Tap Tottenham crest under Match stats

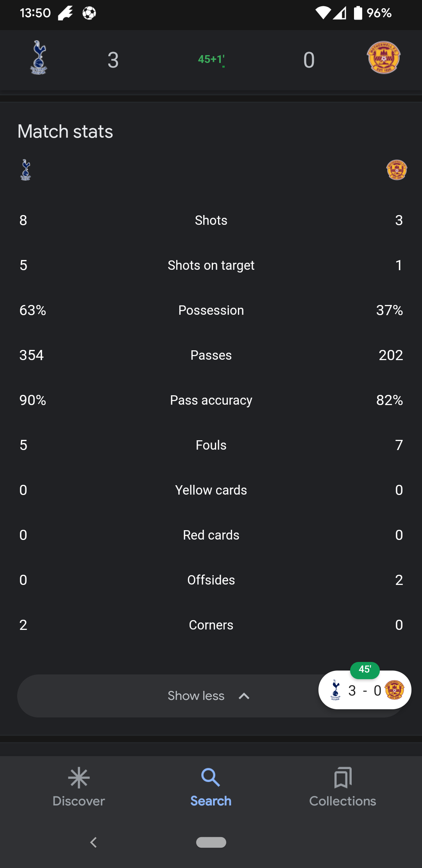26,170
